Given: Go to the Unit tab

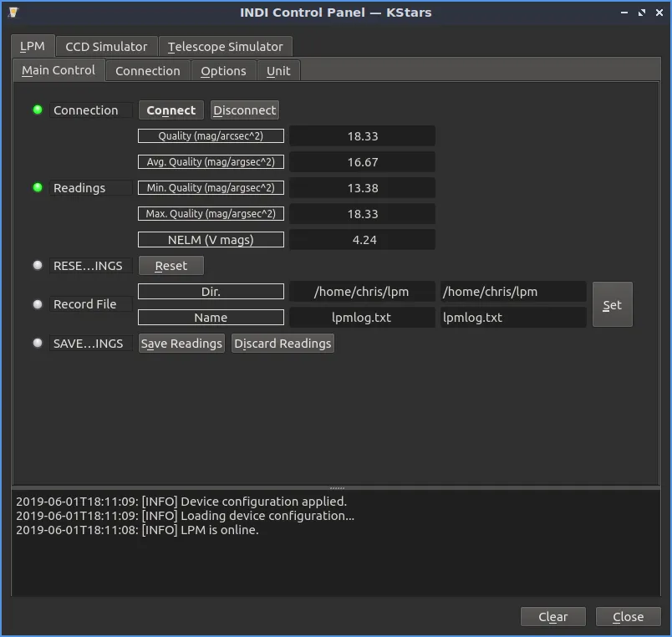Looking at the screenshot, I should [x=278, y=71].
